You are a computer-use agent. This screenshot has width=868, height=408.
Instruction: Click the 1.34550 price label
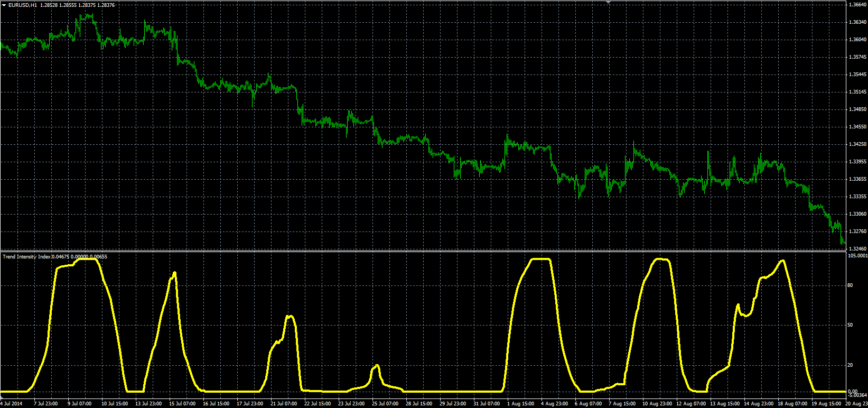pyautogui.click(x=857, y=127)
